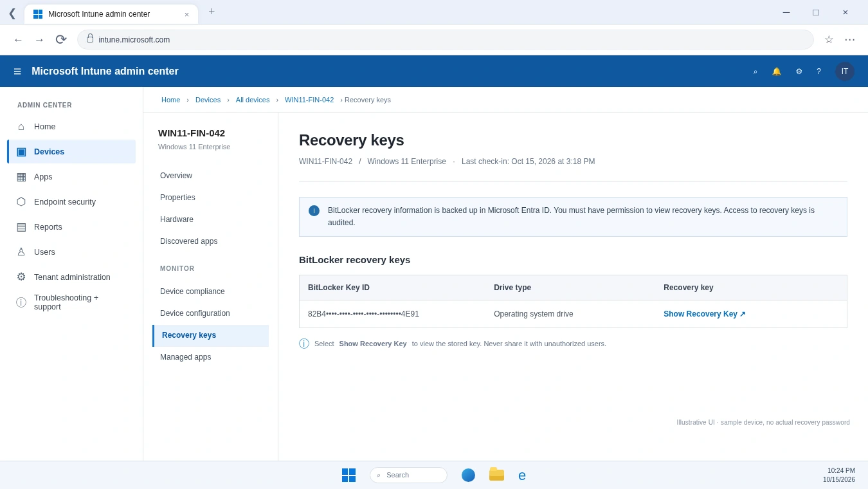This screenshot has height=489, width=868.
Task: Click the search icon in the header
Action: (755, 71)
